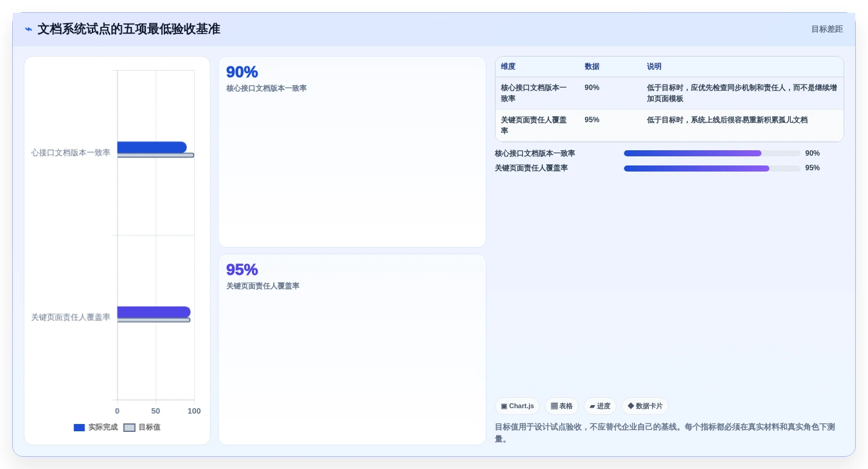Image resolution: width=868 pixels, height=469 pixels.
Task: Click the 表格 tag chip
Action: click(562, 406)
